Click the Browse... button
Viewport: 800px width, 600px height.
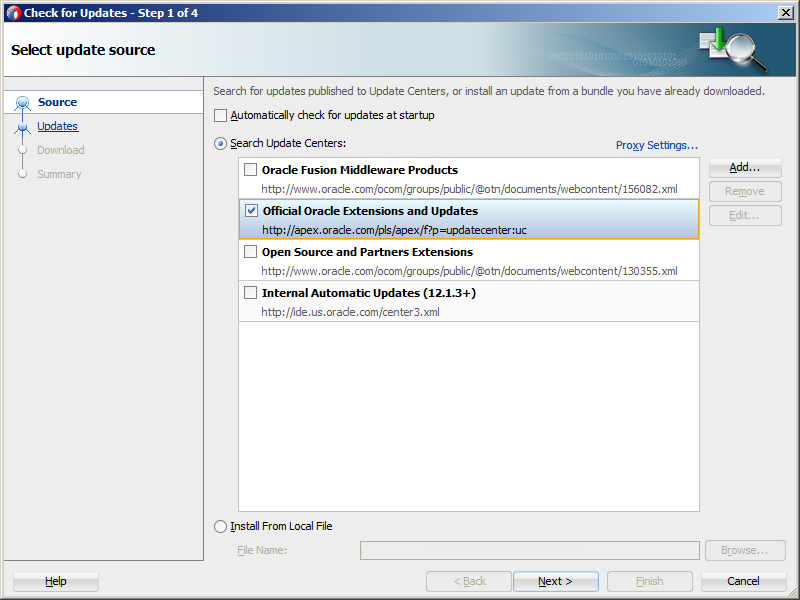tap(745, 551)
